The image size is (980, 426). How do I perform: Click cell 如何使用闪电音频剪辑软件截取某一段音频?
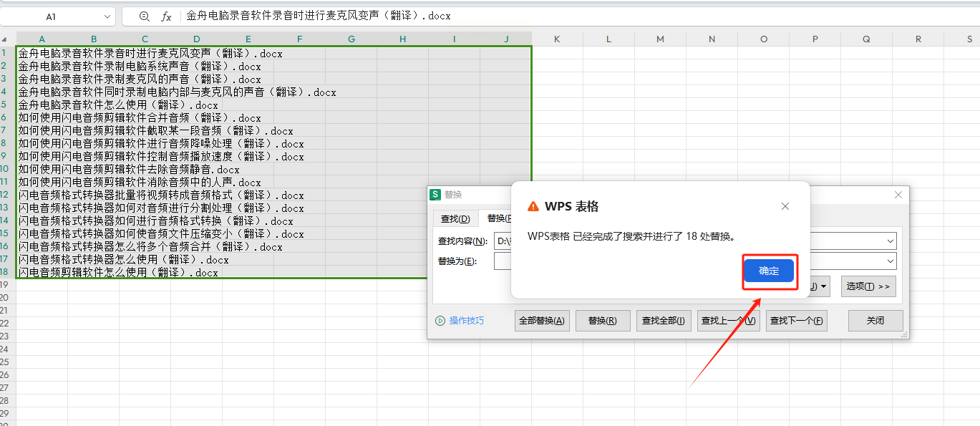point(155,130)
